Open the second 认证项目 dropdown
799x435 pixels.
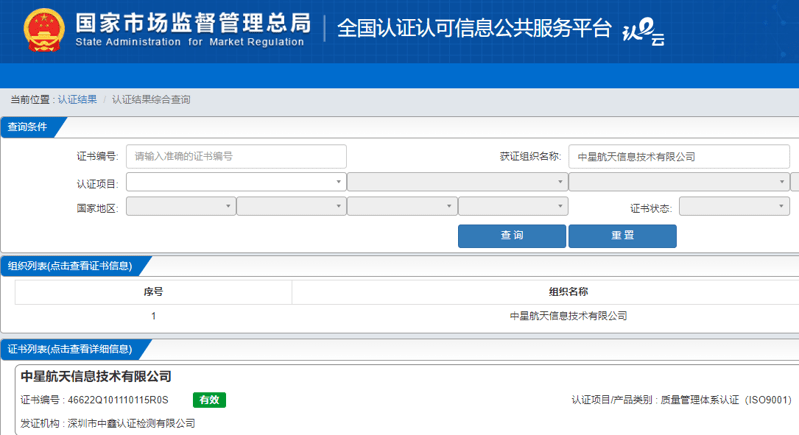pyautogui.click(x=458, y=182)
